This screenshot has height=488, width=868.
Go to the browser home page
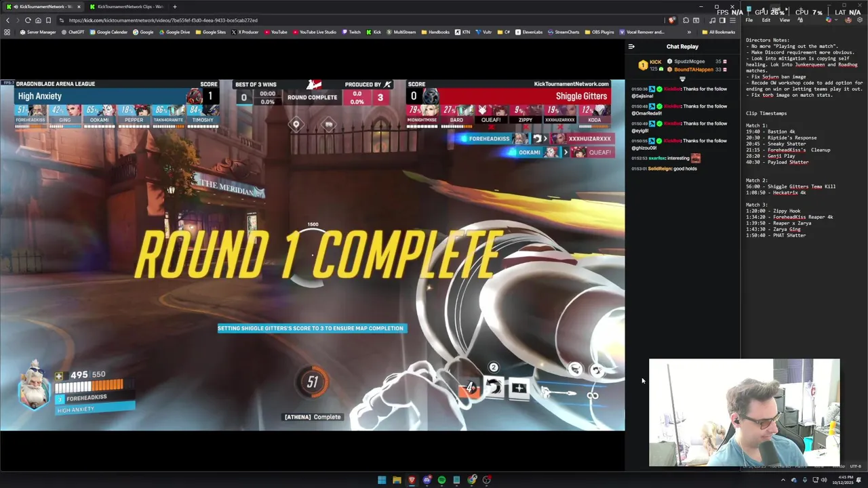point(38,20)
